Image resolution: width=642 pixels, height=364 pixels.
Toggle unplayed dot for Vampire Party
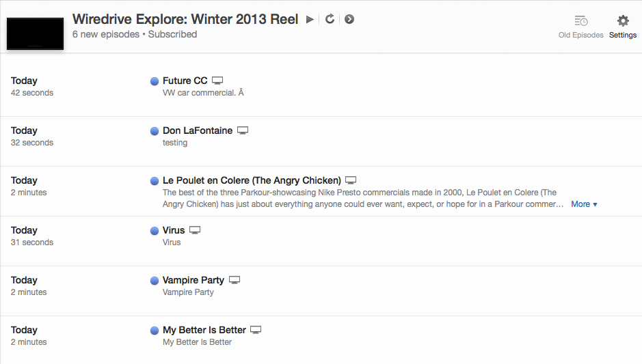(155, 281)
